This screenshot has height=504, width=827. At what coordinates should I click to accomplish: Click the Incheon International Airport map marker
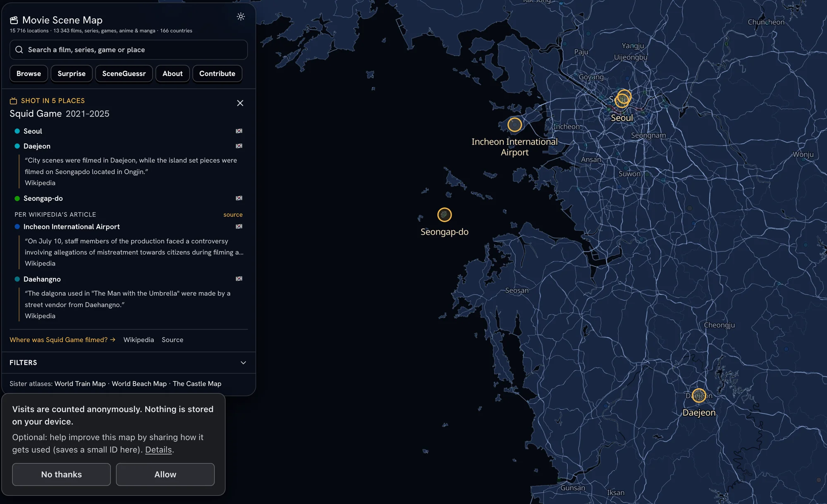point(515,124)
